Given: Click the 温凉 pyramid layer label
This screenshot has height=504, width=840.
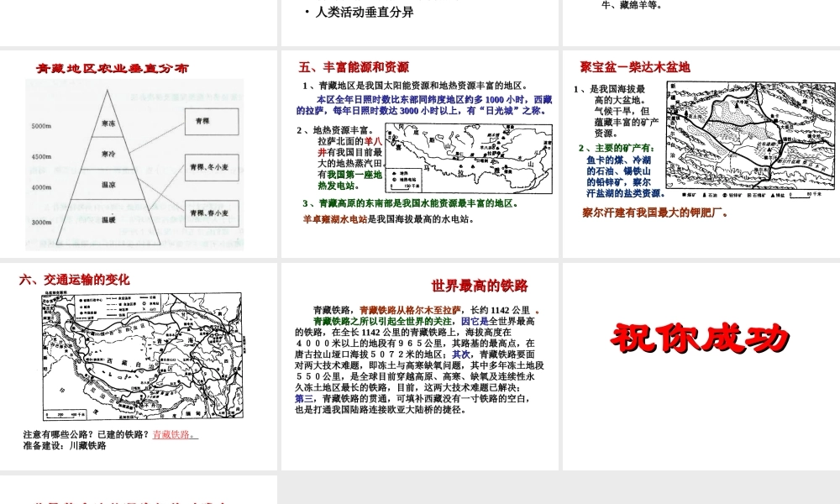Looking at the screenshot, I should 108,185.
